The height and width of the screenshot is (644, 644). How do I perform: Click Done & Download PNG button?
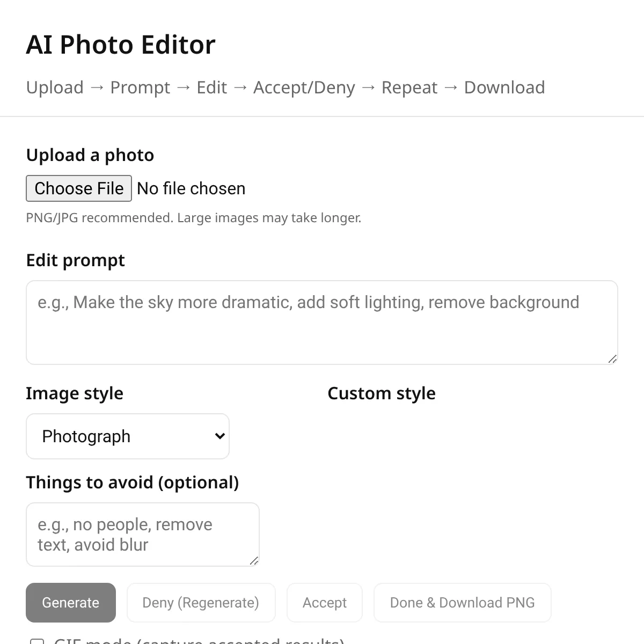pos(463,603)
